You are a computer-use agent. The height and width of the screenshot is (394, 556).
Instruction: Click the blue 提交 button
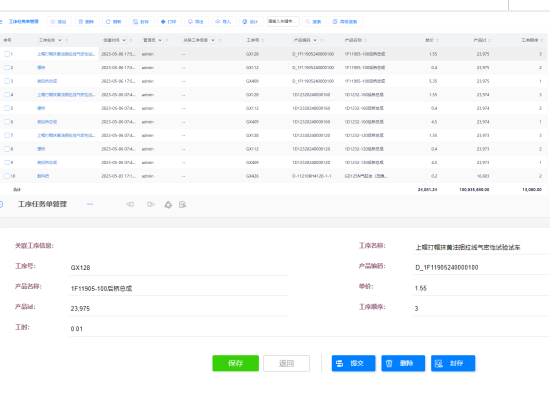[354, 363]
